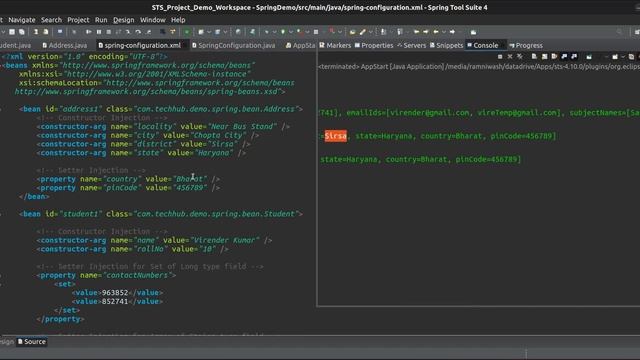Toggle Scroll Lock in Console toolbar
This screenshot has height=360, width=640.
(x=544, y=57)
